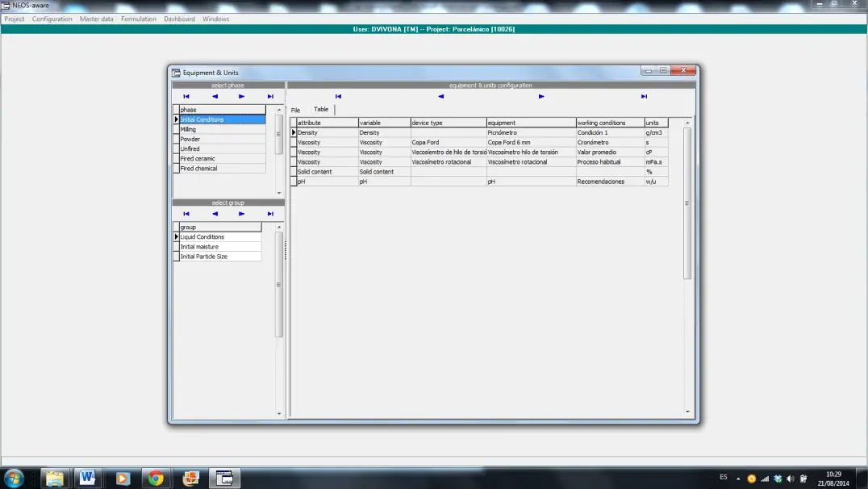Select the Copa Ford 6 mm equipment cell
The image size is (868, 489).
point(530,142)
